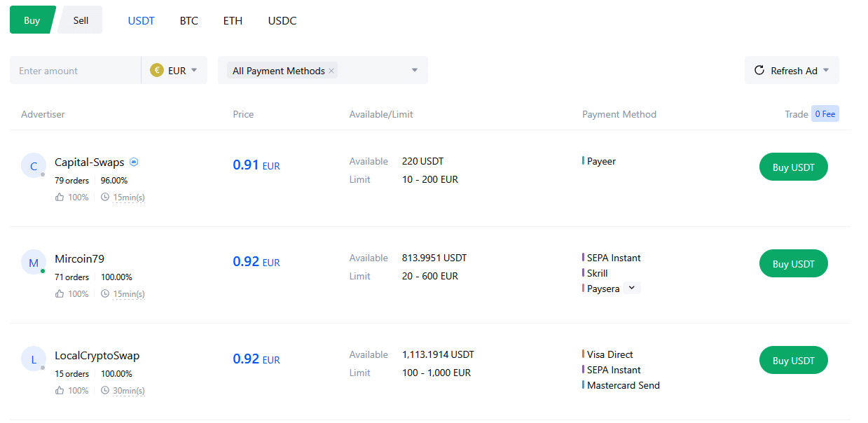Open the Mircoin79 advertiser profile link
The width and height of the screenshot is (868, 423).
pos(79,259)
